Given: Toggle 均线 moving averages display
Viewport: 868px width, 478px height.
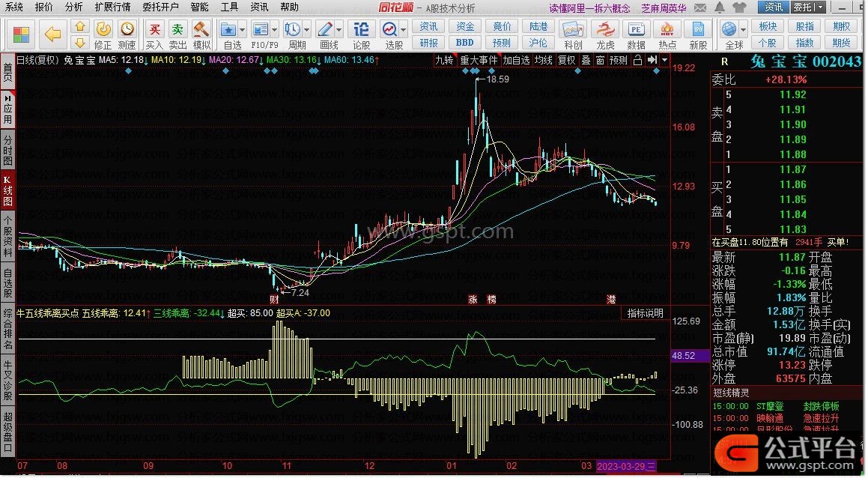Looking at the screenshot, I should point(544,60).
